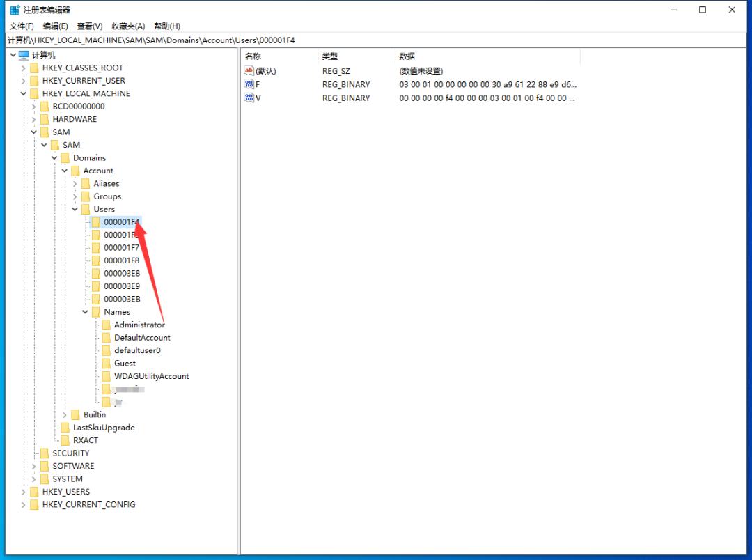This screenshot has width=752, height=560.
Task: Select the Guest key under Names
Action: (125, 364)
